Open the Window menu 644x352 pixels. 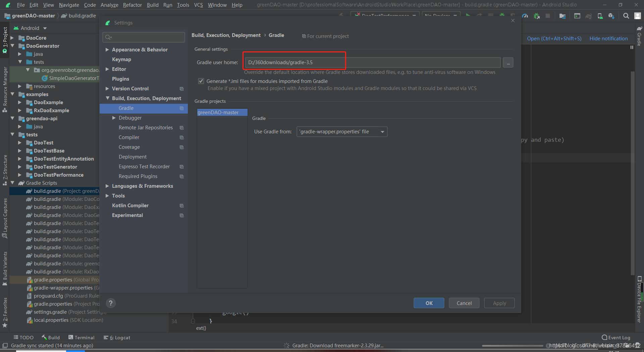pos(217,5)
